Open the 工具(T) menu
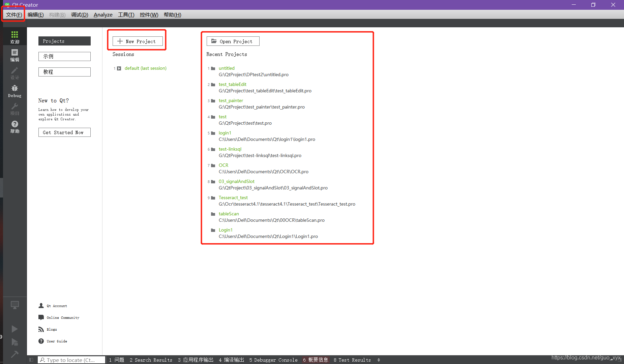 126,15
